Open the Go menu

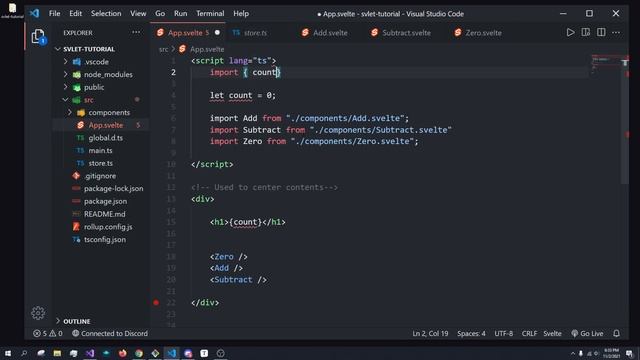pyautogui.click(x=160, y=13)
